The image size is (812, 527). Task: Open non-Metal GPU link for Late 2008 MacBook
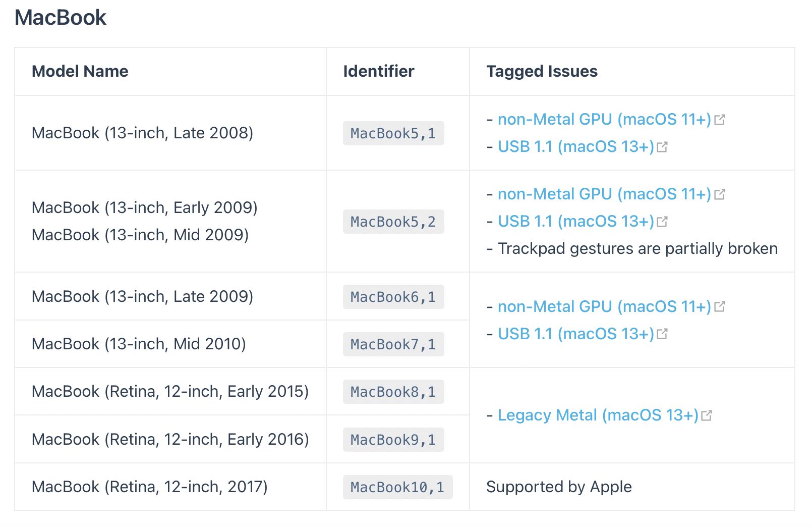pyautogui.click(x=604, y=120)
